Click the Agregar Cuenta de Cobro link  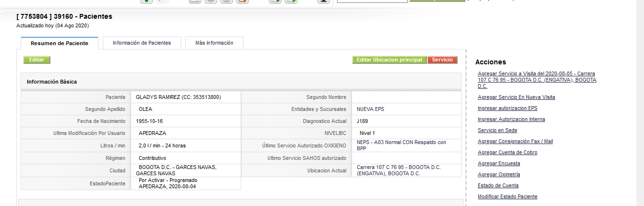coord(508,152)
